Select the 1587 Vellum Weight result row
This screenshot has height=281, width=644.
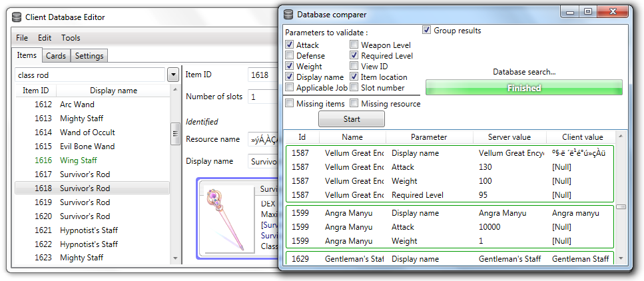(450, 181)
